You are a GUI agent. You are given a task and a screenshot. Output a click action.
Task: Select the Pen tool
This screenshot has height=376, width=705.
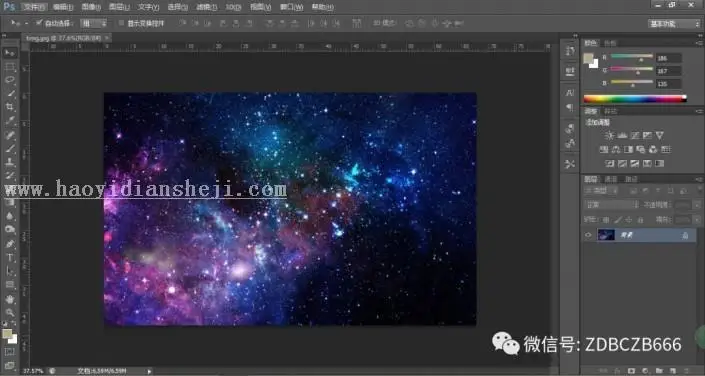coord(10,244)
